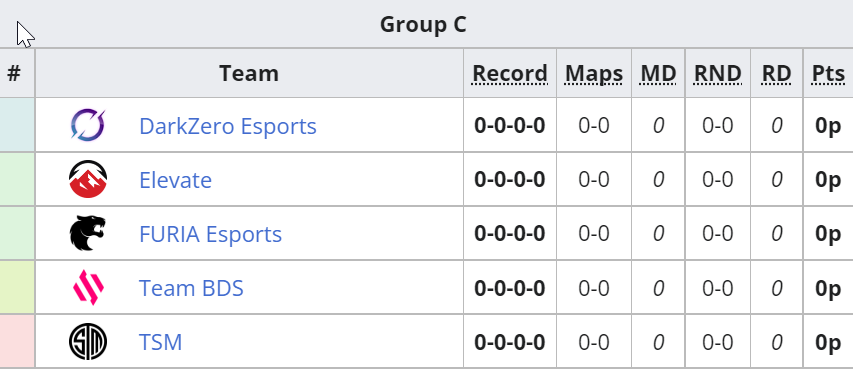Click the MD column header

click(658, 73)
